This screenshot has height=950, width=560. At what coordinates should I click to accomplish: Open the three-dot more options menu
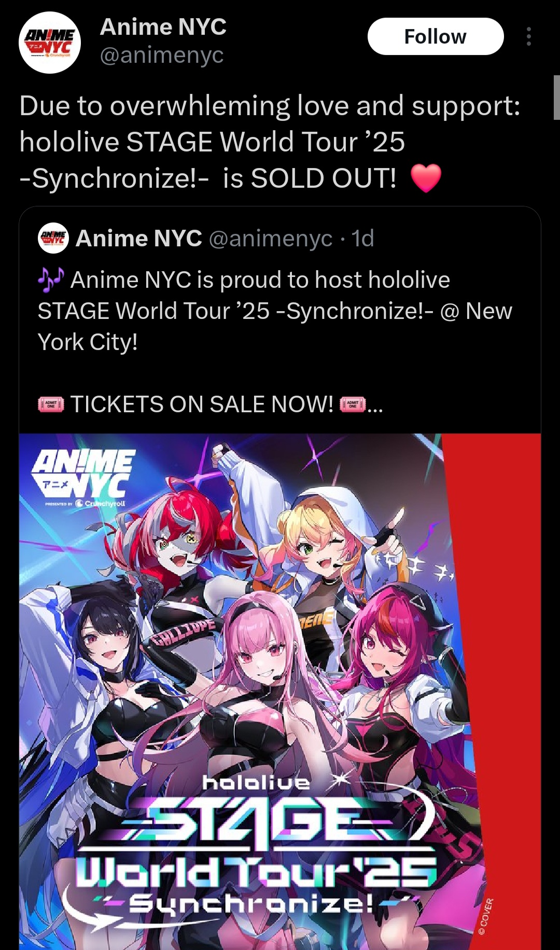(528, 37)
